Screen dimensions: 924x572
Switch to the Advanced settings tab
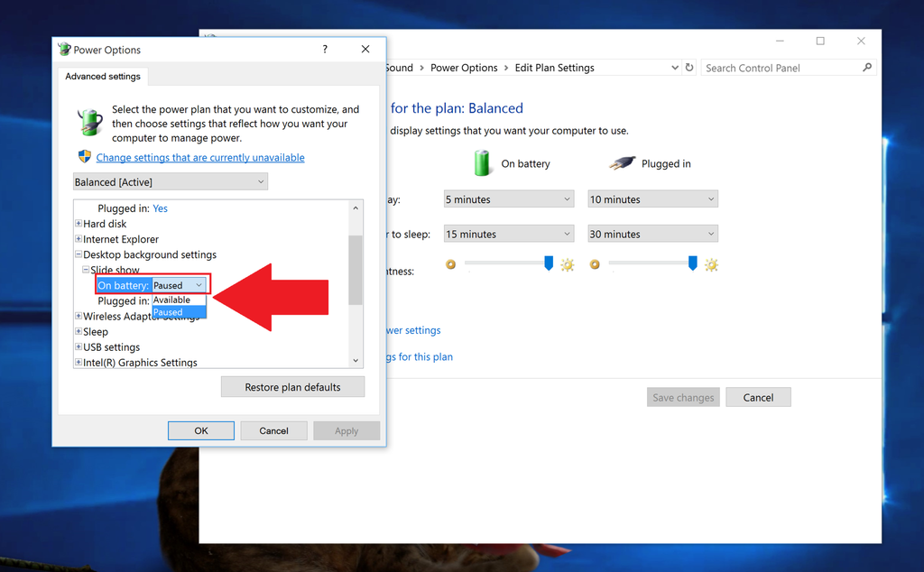(x=102, y=77)
